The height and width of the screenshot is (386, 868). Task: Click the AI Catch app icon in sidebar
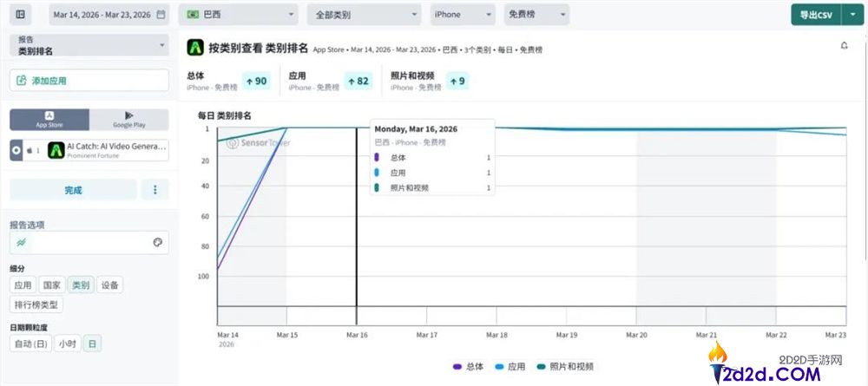(x=56, y=150)
